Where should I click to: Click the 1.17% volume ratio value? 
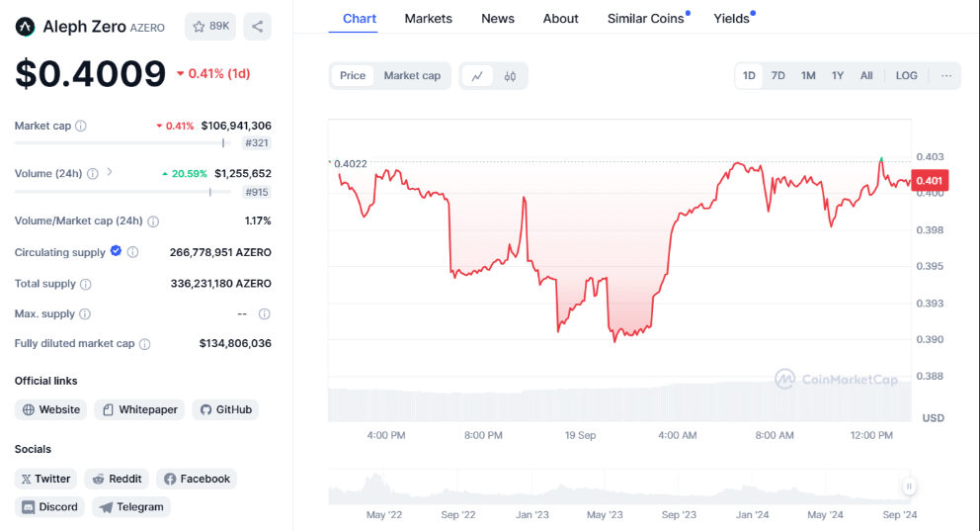click(x=258, y=221)
